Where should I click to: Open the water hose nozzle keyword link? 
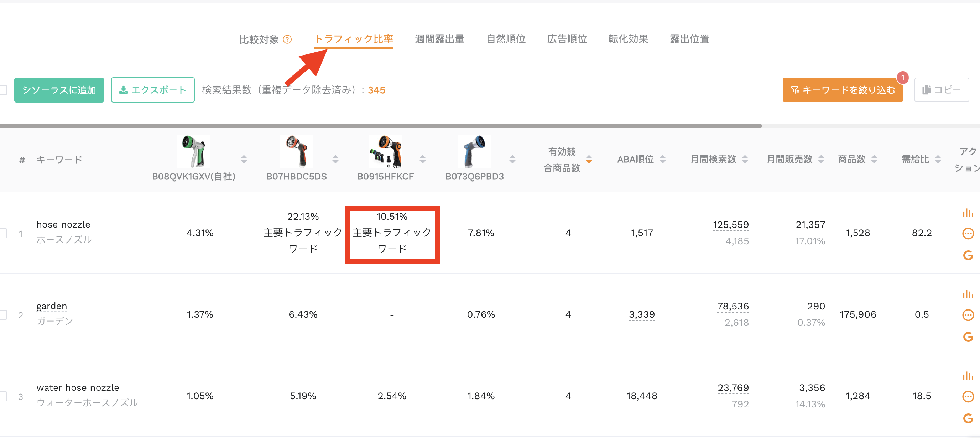pyautogui.click(x=78, y=387)
